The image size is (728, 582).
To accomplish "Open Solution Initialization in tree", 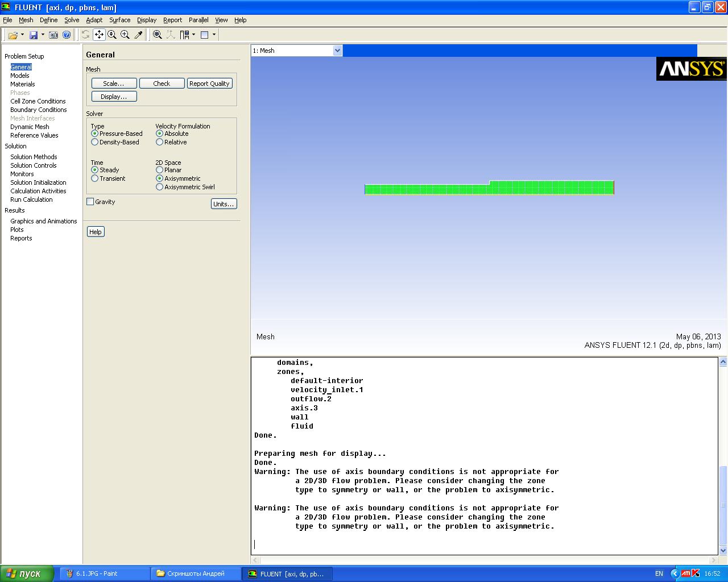I will click(x=38, y=182).
